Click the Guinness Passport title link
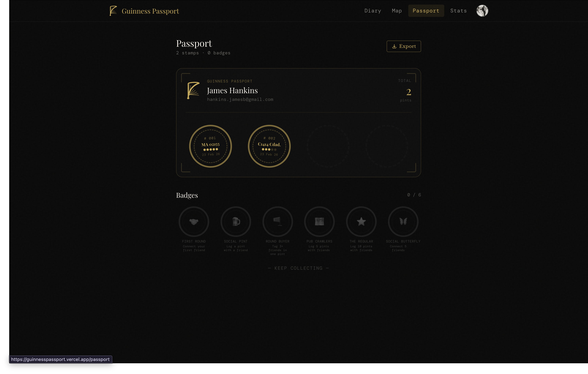The image size is (588, 374). [x=150, y=11]
